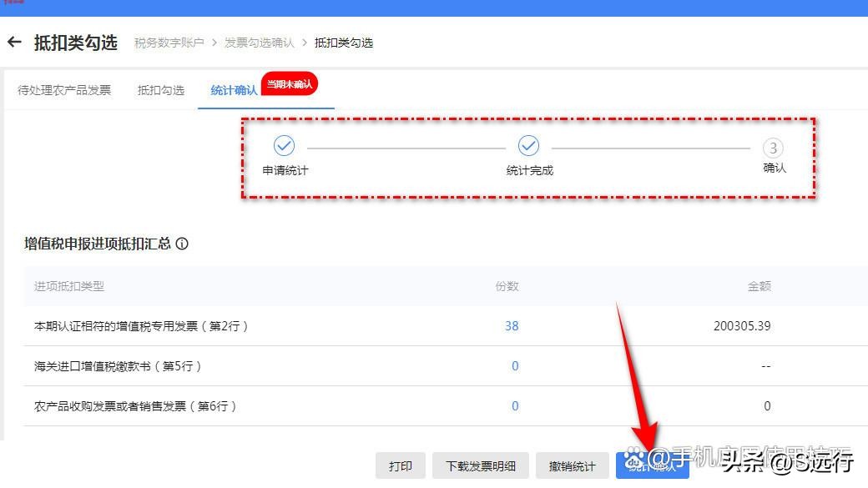Open the invoice count link showing 38

(x=511, y=326)
